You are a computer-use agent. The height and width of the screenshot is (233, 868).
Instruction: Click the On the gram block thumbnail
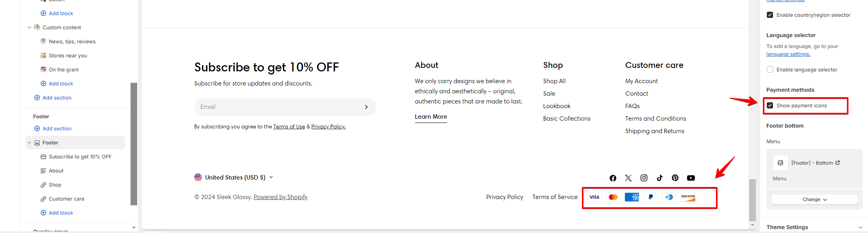[x=43, y=69]
